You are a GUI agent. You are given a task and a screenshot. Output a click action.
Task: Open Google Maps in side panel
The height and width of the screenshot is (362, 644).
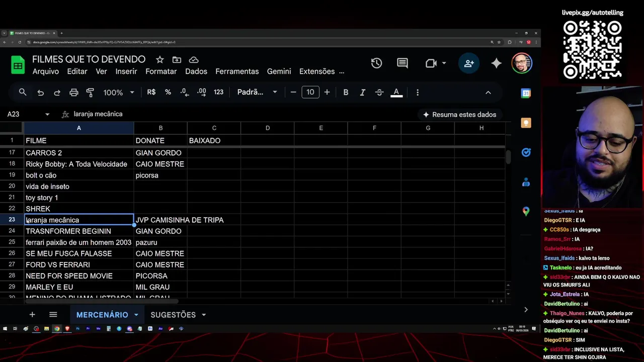(526, 212)
